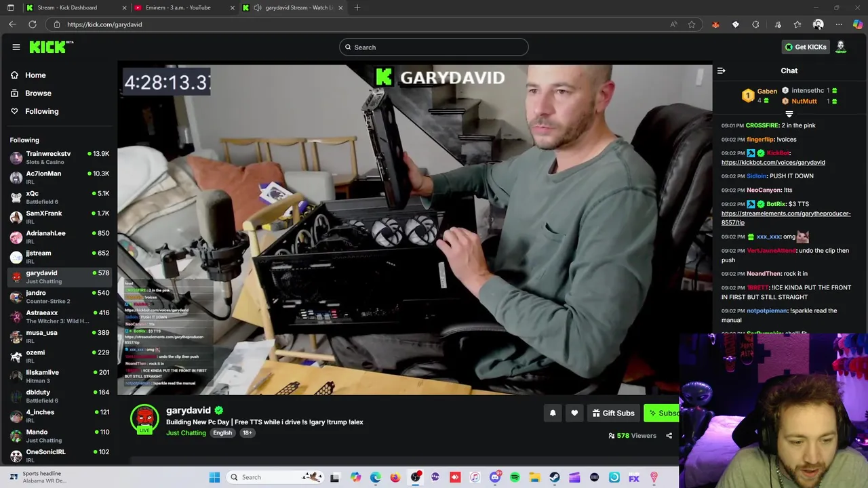Add this page to favorites star
Viewport: 868px width, 488px height.
coord(692,24)
